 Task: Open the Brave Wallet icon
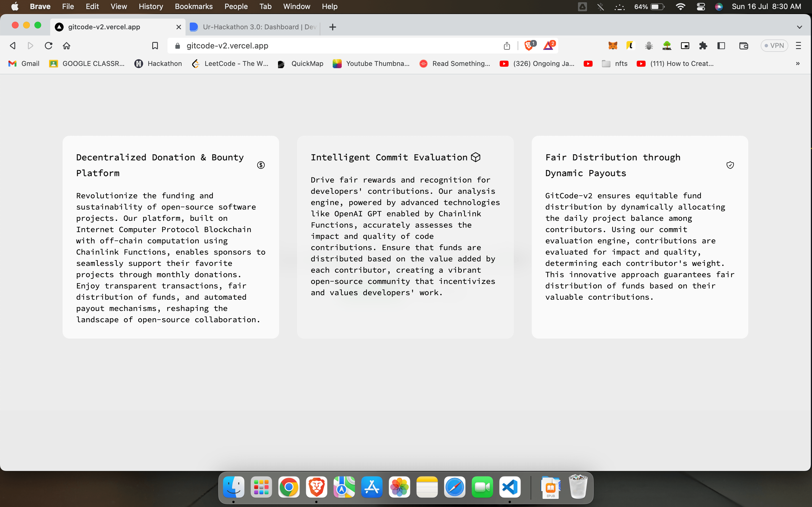point(743,46)
